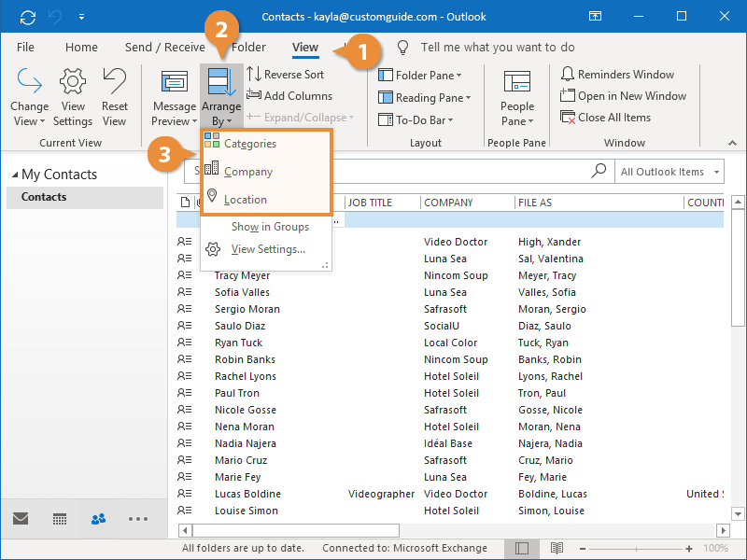The height and width of the screenshot is (560, 747).
Task: Sort by the File As column header
Action: (x=599, y=203)
